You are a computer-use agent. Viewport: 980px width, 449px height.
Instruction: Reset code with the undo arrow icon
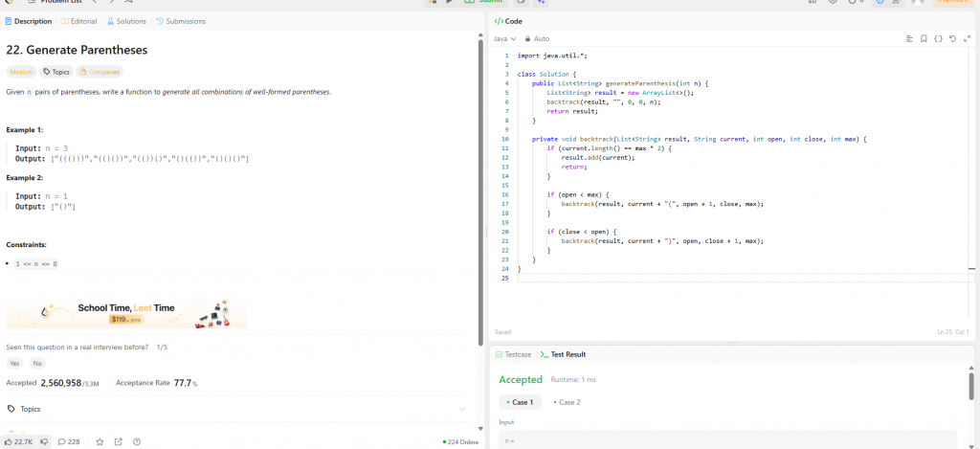coord(952,38)
